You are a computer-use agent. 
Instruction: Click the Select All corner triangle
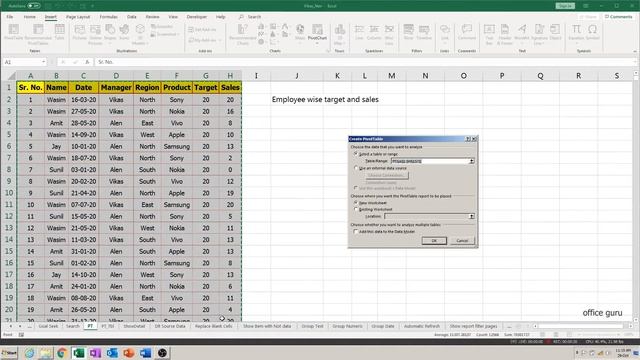pos(11,76)
